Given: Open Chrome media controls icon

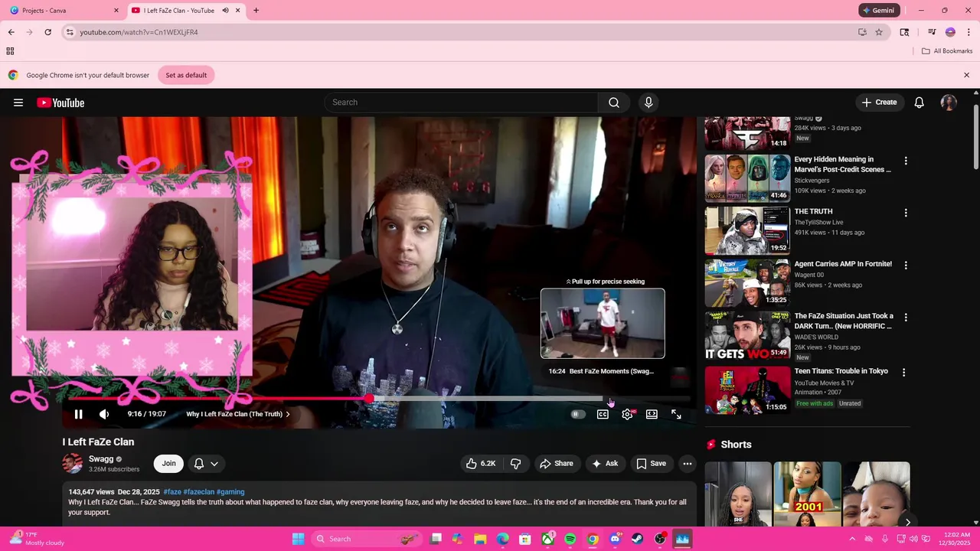Looking at the screenshot, I should 932,32.
